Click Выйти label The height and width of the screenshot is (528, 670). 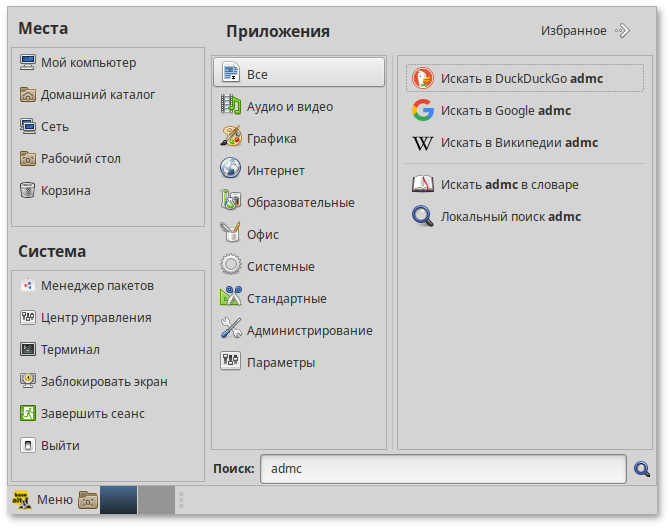coord(60,446)
